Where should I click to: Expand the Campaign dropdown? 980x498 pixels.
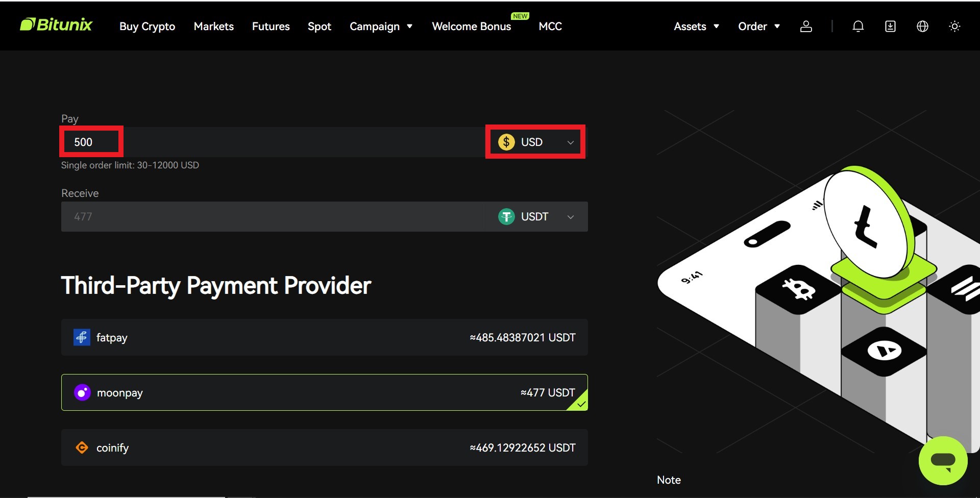click(381, 27)
